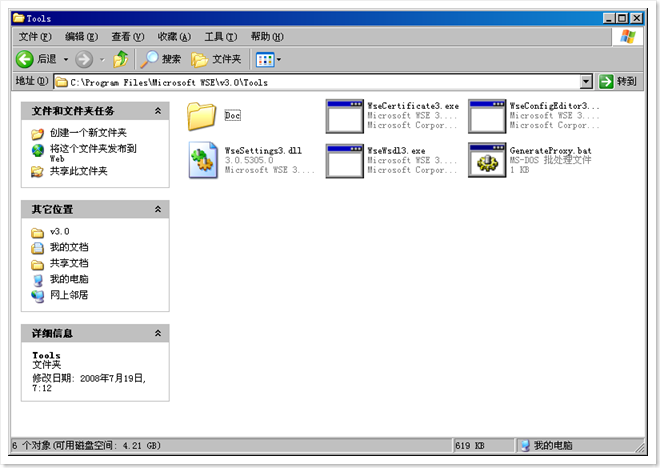Viewport: 660px width, 468px height.
Task: Click the Views icon in toolbar
Action: (x=265, y=60)
